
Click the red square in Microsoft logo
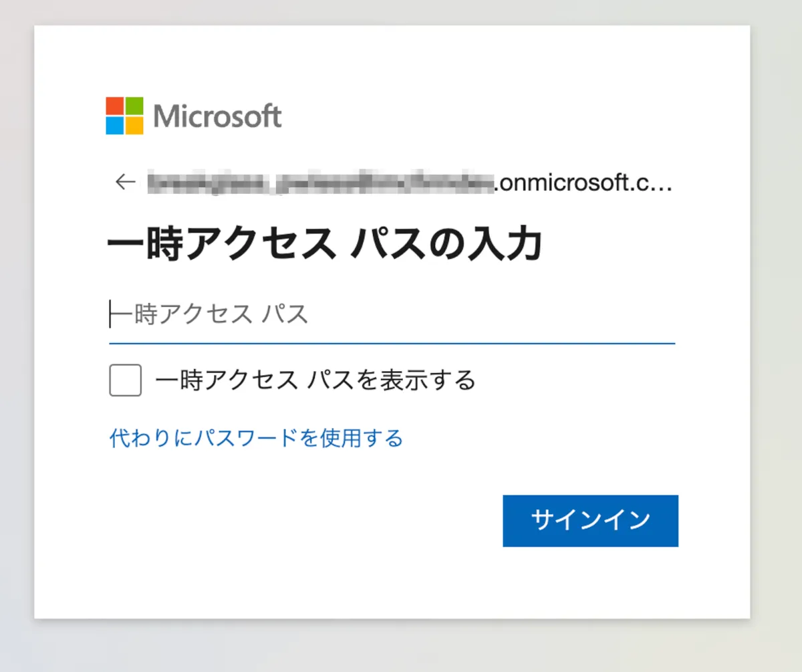coord(114,106)
